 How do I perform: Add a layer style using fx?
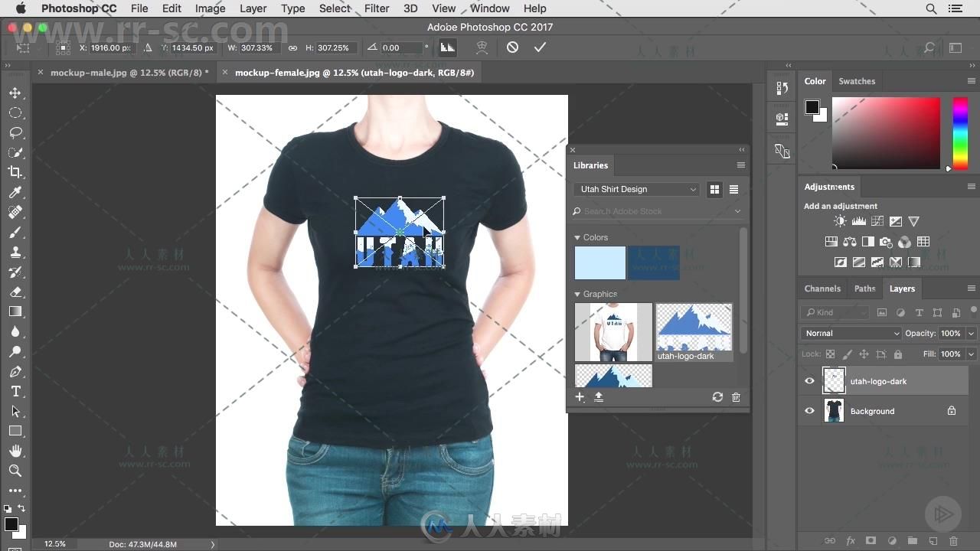851,541
